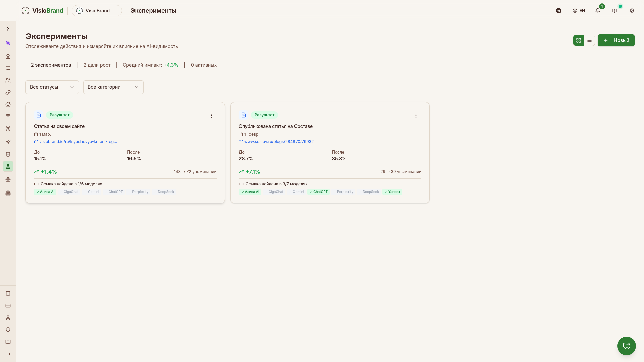Open the www.sostav.ru blog link
The image size is (644, 362).
pos(278,142)
